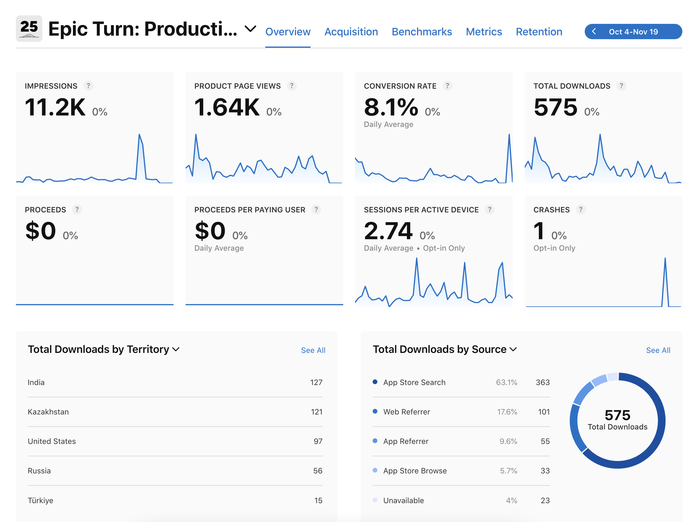
Task: Open the Retention tab
Action: [539, 32]
